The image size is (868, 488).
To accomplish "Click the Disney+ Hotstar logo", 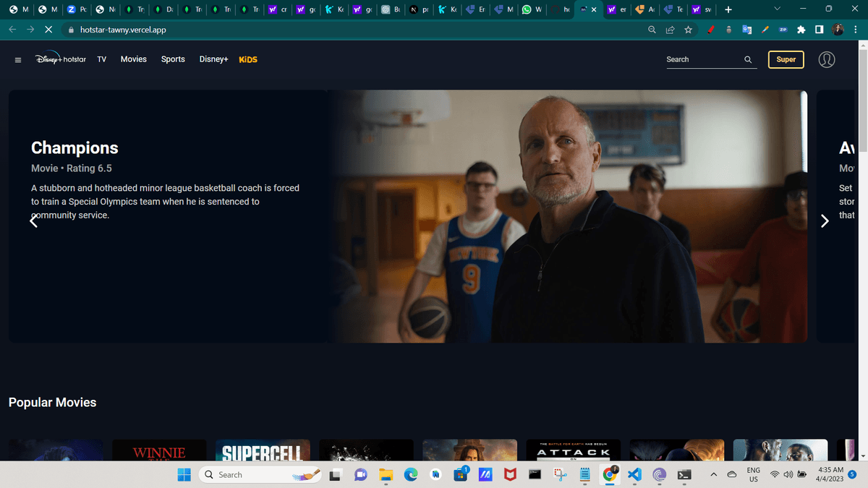I will point(61,59).
